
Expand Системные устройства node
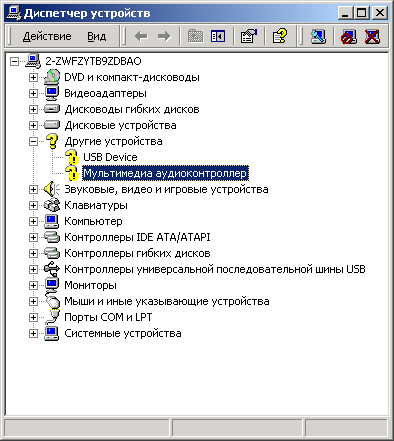coord(33,333)
